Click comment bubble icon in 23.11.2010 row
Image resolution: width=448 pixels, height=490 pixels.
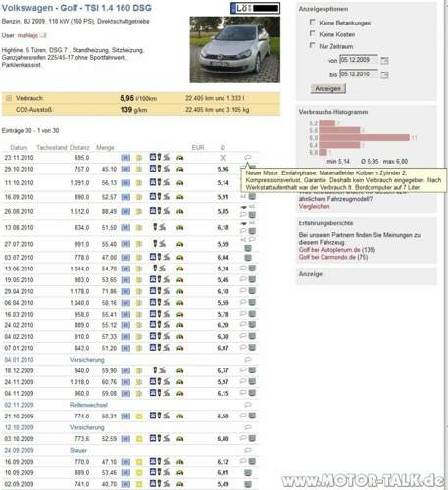(x=248, y=158)
